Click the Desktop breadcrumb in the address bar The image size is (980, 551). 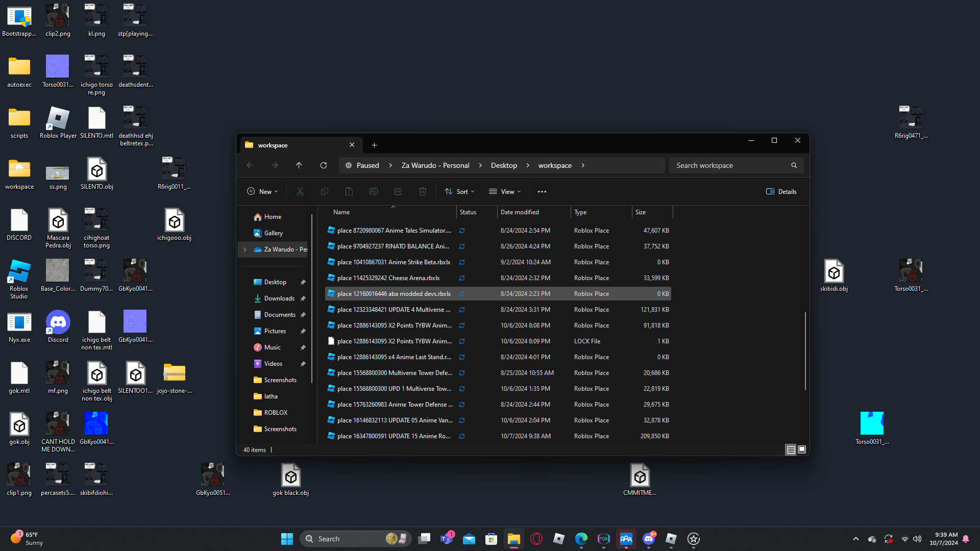(504, 165)
